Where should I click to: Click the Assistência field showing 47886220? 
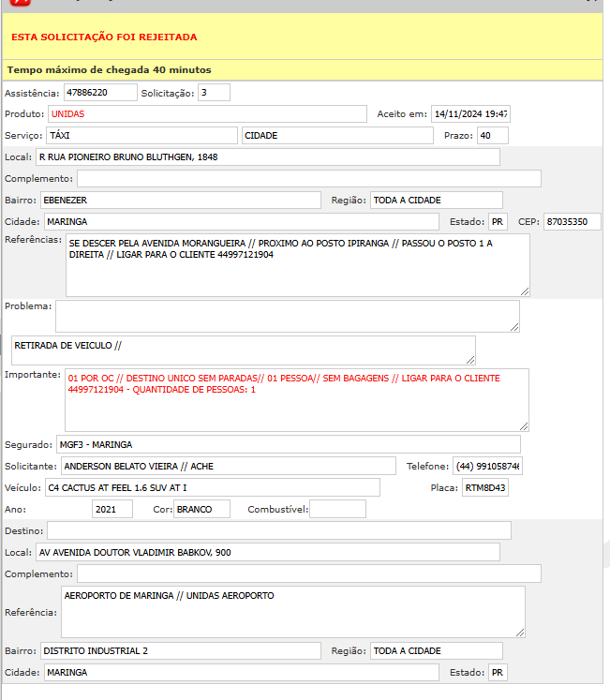[x=100, y=93]
